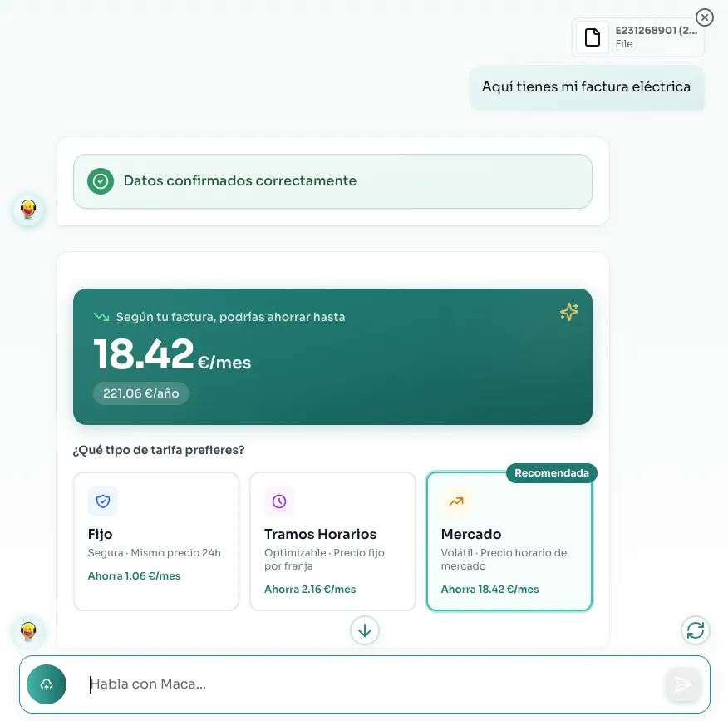Click the green checkmark confirmation icon
The width and height of the screenshot is (728, 721).
click(100, 180)
